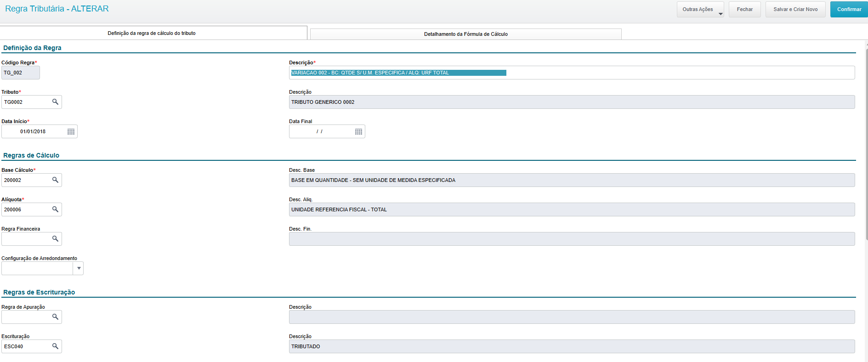Click the Fechar button
Image resolution: width=868 pixels, height=362 pixels.
pyautogui.click(x=744, y=10)
